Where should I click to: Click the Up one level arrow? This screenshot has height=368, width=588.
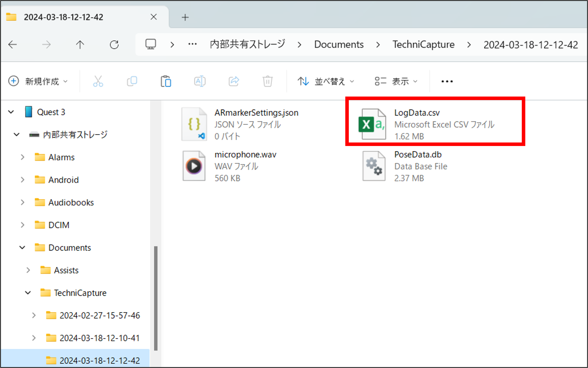(x=80, y=44)
